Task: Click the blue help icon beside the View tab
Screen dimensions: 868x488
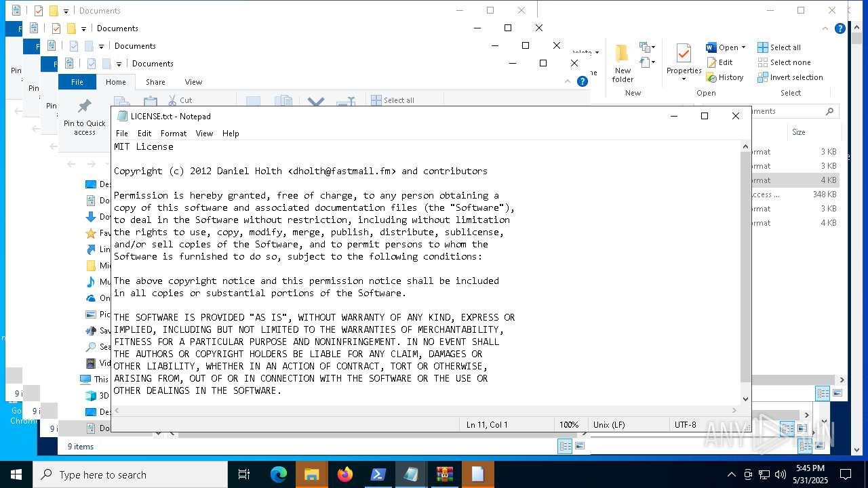Action: [582, 81]
